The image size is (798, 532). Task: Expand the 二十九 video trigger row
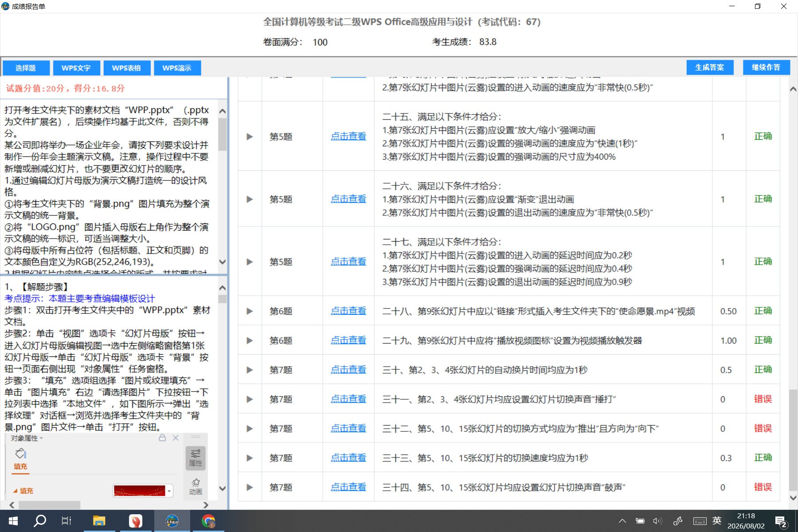pyautogui.click(x=250, y=340)
